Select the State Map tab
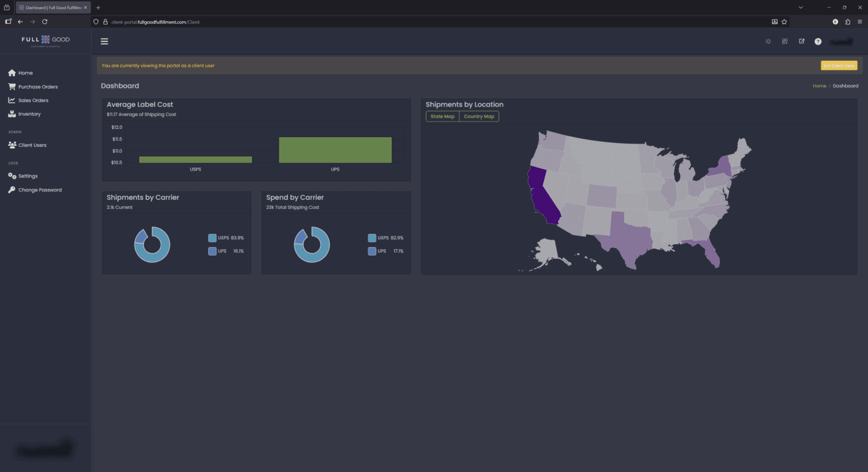Viewport: 868px width, 472px height. pyautogui.click(x=443, y=117)
